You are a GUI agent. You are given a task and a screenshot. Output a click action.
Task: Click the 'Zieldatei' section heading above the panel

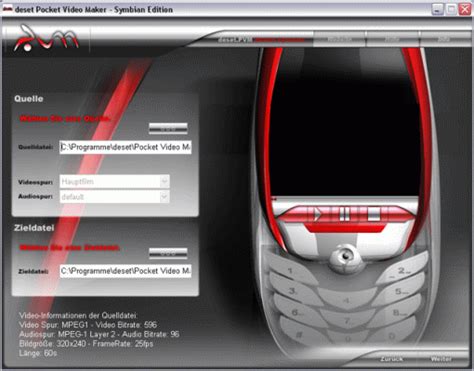pos(34,228)
